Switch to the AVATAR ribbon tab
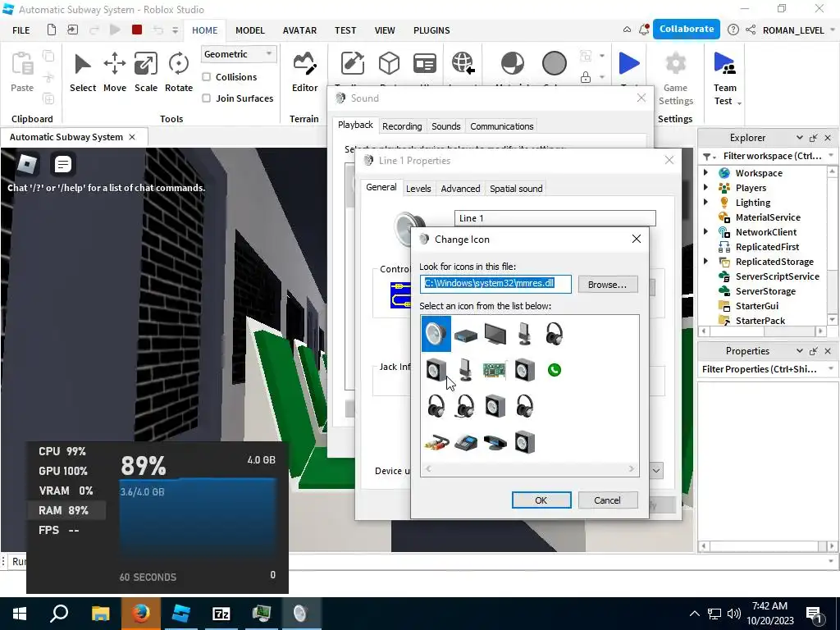840x630 pixels. click(299, 30)
